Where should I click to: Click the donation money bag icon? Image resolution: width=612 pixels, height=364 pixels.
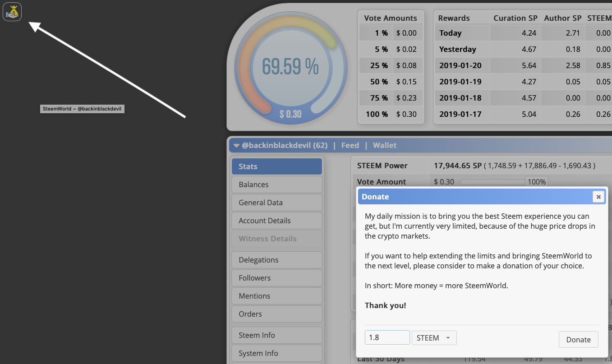click(12, 12)
